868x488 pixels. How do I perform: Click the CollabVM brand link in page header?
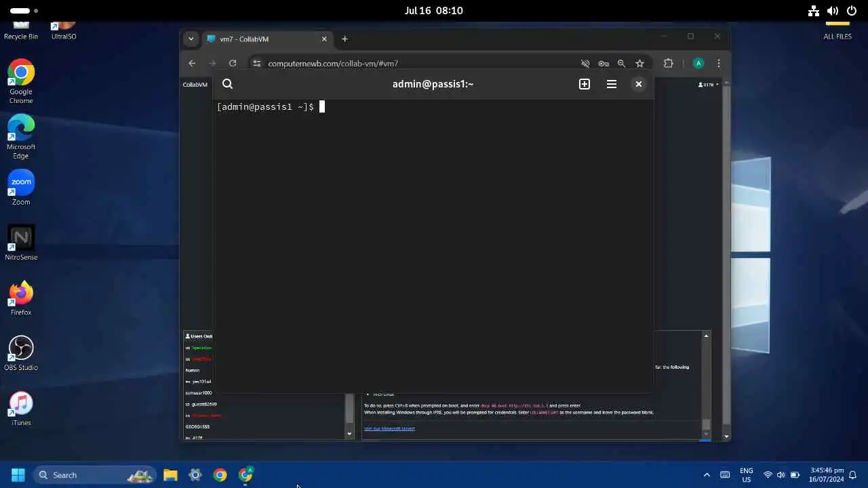coord(195,85)
